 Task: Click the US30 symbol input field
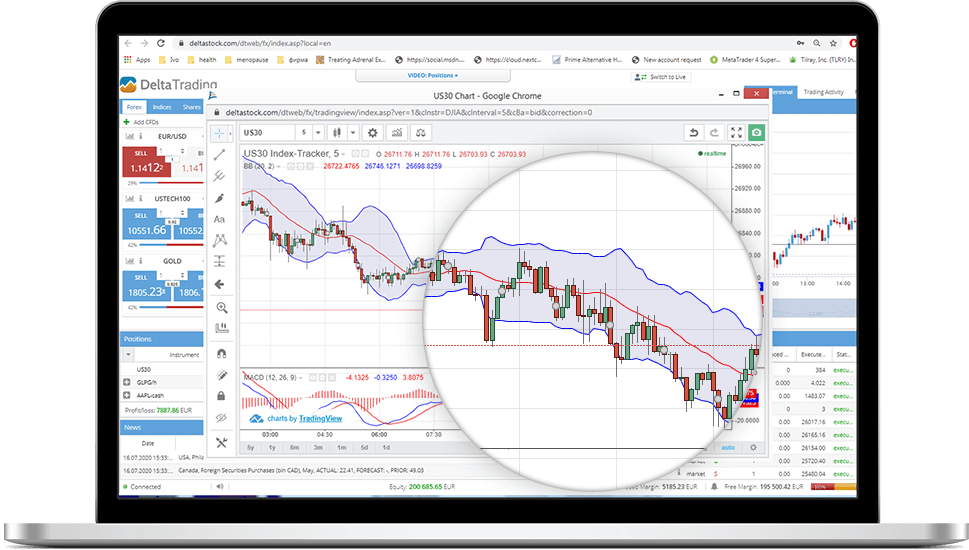point(267,132)
